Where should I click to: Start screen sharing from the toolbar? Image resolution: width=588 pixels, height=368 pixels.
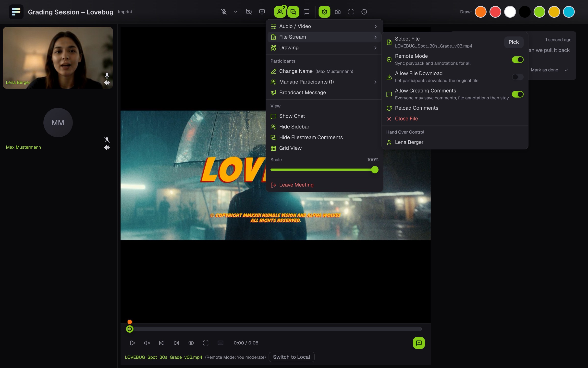pos(262,12)
